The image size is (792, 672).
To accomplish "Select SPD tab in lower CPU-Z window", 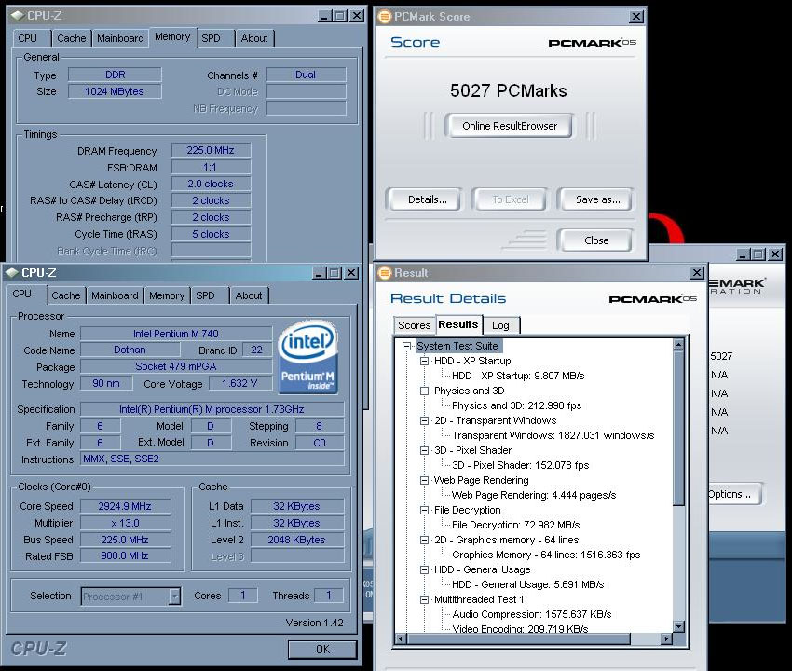I will (205, 295).
